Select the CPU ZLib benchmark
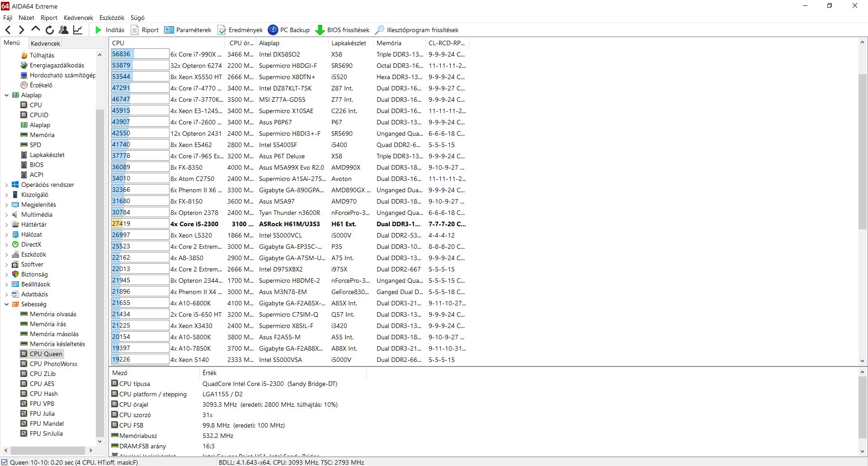 point(38,374)
